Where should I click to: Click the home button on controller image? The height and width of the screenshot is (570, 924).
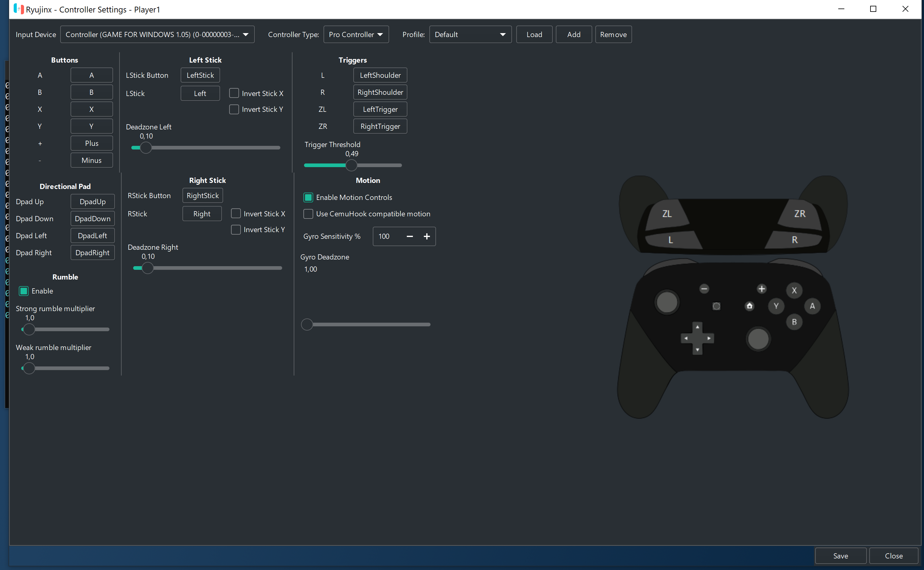[749, 306]
